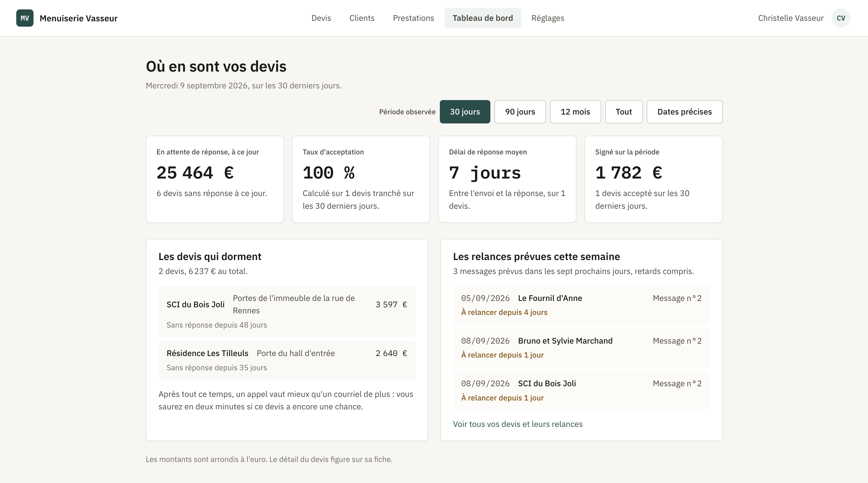Screen dimensions: 868x483
Task: Click "Les relances prévues cette semaine" heading
Action: coord(536,256)
